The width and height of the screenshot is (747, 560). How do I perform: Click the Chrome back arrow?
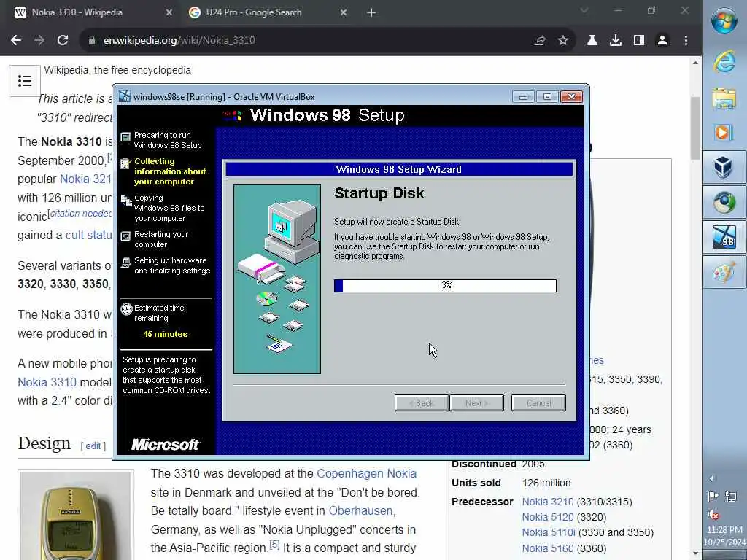(16, 41)
